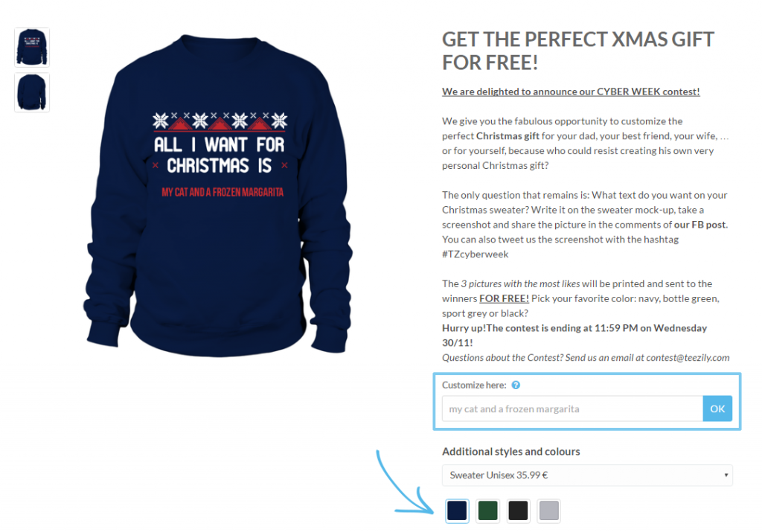The height and width of the screenshot is (532, 762).
Task: Select the front view sweater thumbnail
Action: (32, 47)
